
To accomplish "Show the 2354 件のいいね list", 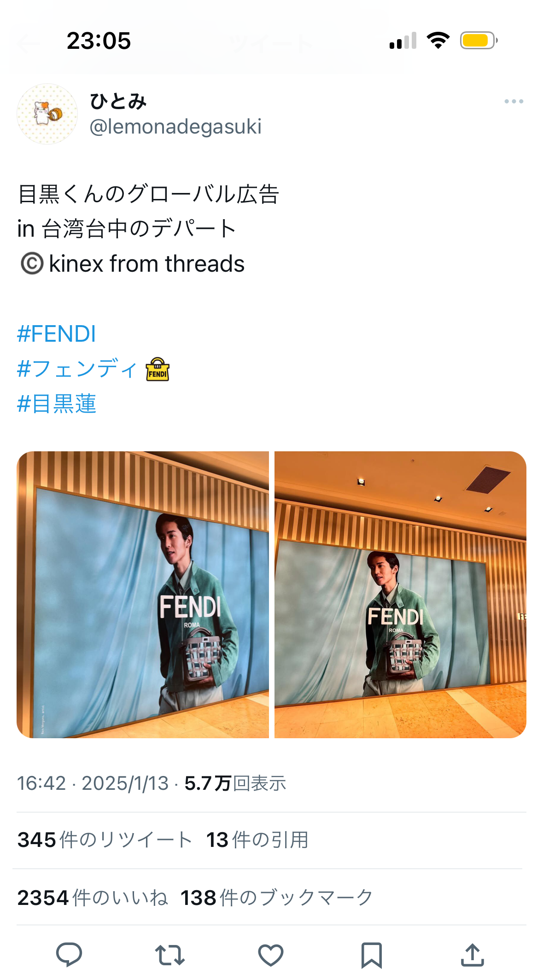I will point(93,898).
